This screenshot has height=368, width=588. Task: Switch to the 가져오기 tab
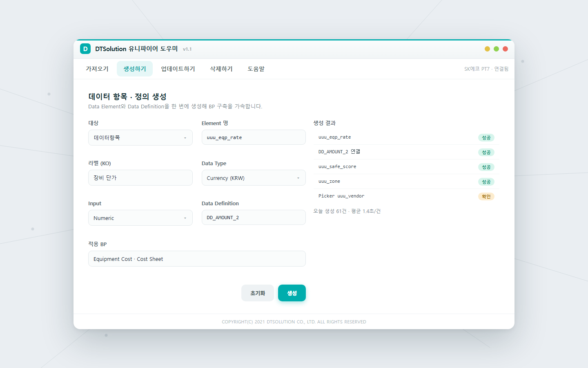click(x=97, y=69)
